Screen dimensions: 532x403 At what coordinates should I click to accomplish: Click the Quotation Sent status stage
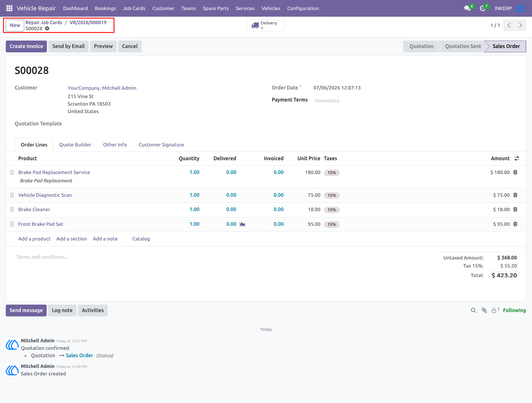tap(463, 46)
